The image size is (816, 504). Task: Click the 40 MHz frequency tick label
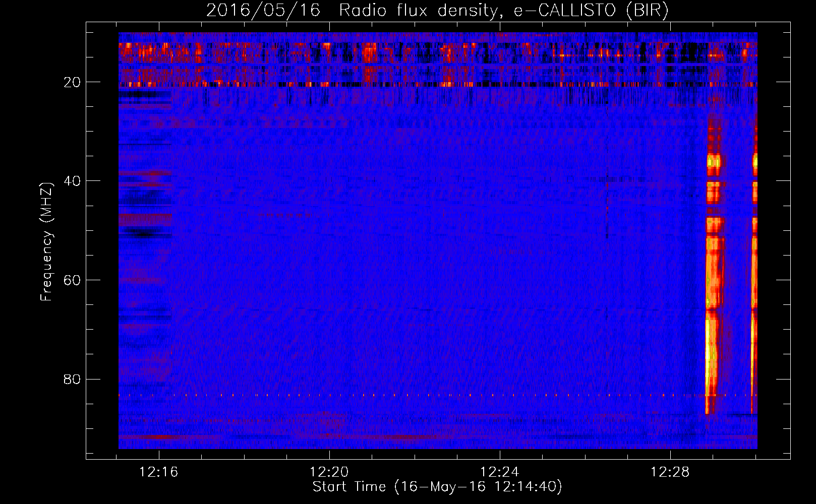[73, 180]
